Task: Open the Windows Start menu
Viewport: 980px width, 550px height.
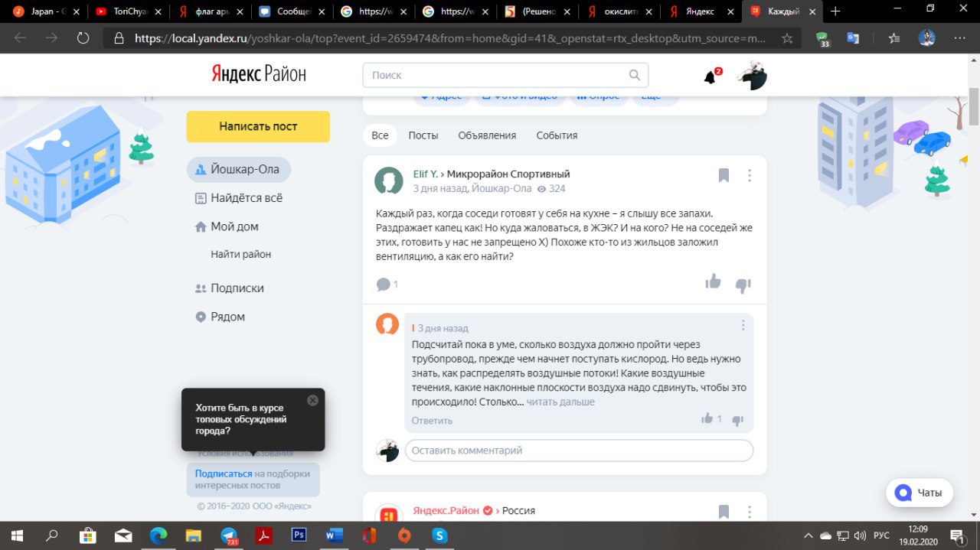Action: click(16, 535)
